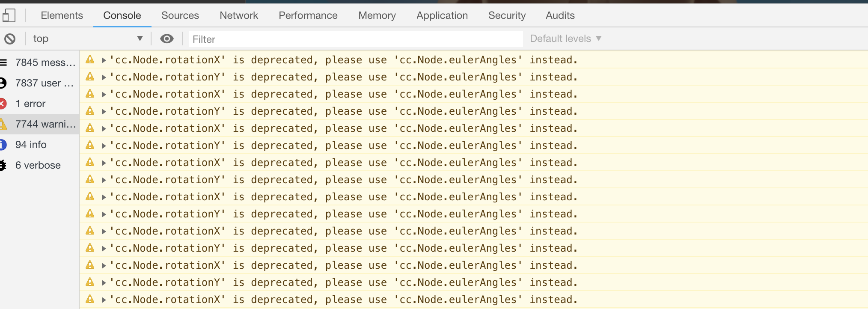Screen dimensions: 868x309
Task: Select the 7744 warnings sidebar filter
Action: click(45, 124)
